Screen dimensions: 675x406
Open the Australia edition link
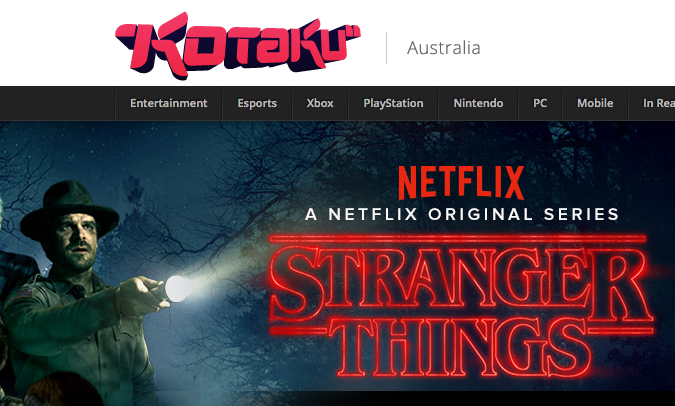[x=443, y=48]
